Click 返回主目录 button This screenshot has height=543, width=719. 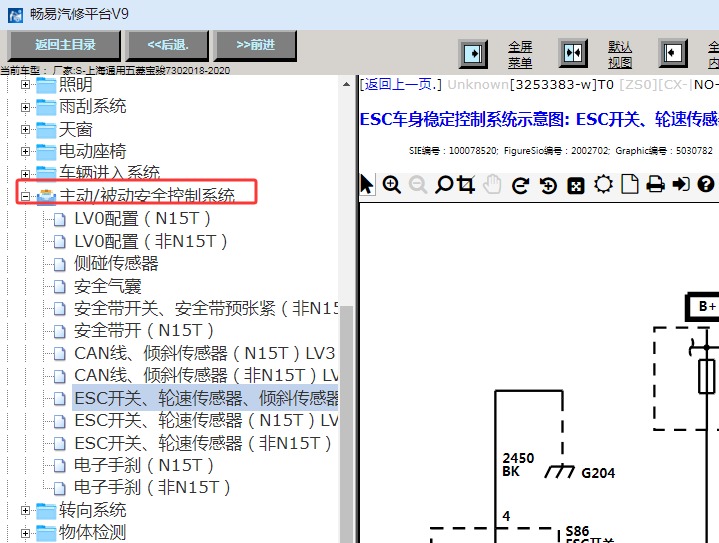click(x=65, y=45)
